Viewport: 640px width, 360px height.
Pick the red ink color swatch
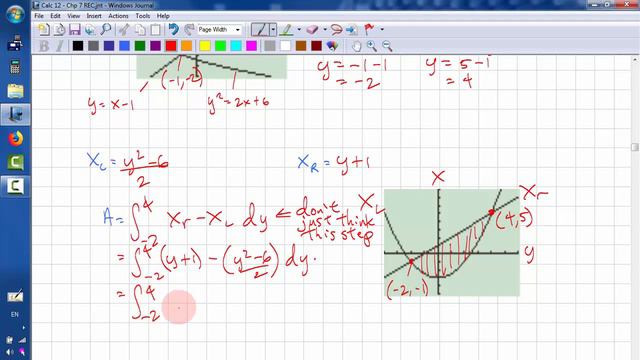pyautogui.click(x=171, y=46)
